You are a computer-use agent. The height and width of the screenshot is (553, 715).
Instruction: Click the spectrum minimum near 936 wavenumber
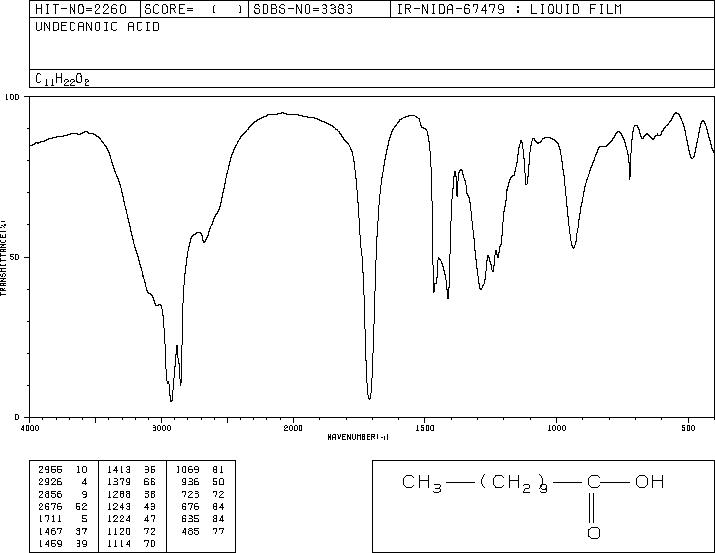click(573, 248)
